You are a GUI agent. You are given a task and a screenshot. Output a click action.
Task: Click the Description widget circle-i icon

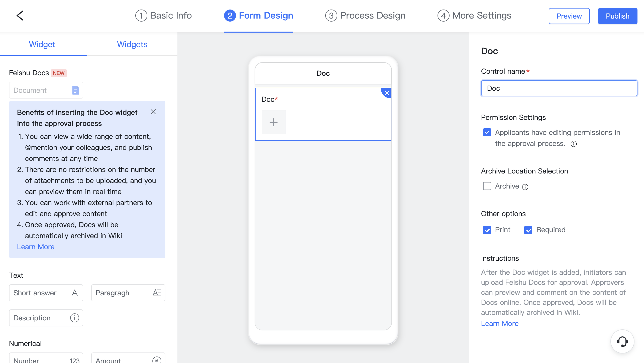tap(74, 318)
